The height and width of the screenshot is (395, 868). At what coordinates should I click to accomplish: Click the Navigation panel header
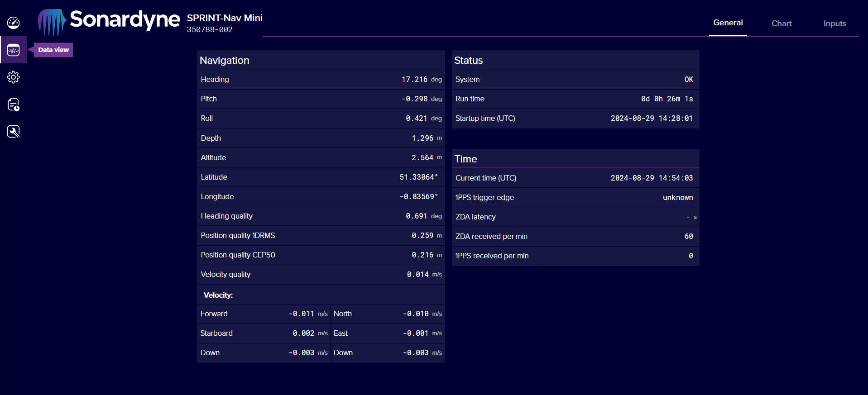click(x=321, y=60)
